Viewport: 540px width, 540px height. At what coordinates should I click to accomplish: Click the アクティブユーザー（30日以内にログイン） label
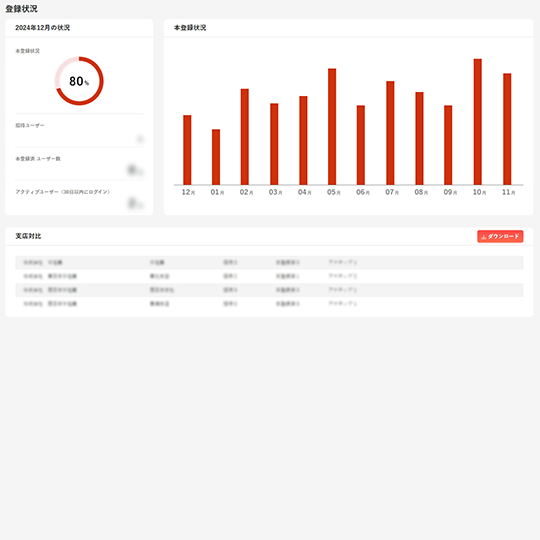[x=62, y=192]
